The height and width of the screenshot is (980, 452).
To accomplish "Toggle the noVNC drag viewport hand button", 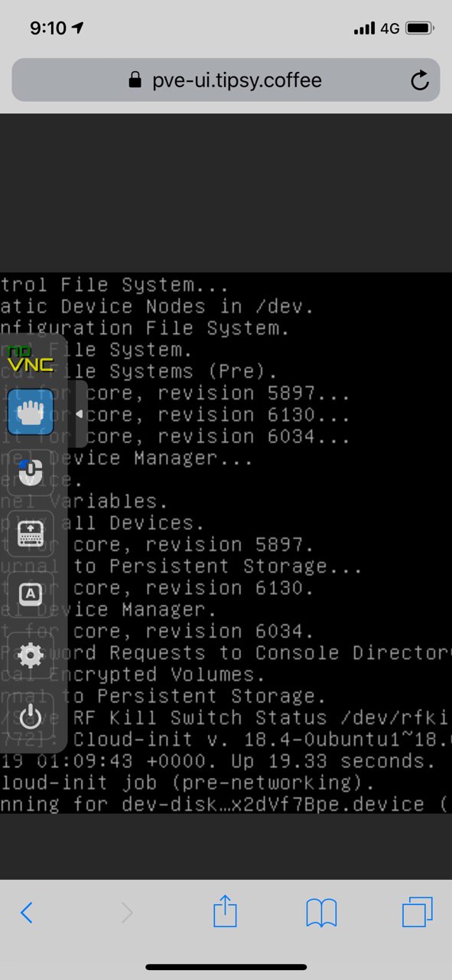I will click(31, 412).
